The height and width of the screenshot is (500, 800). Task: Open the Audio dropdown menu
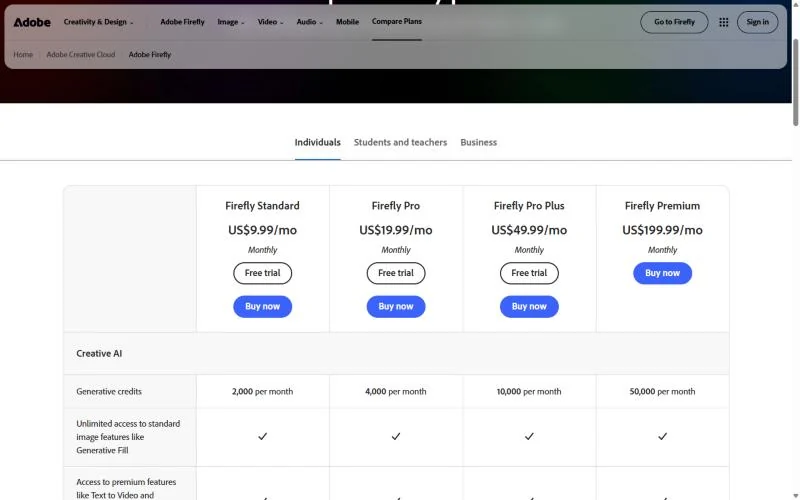(310, 22)
